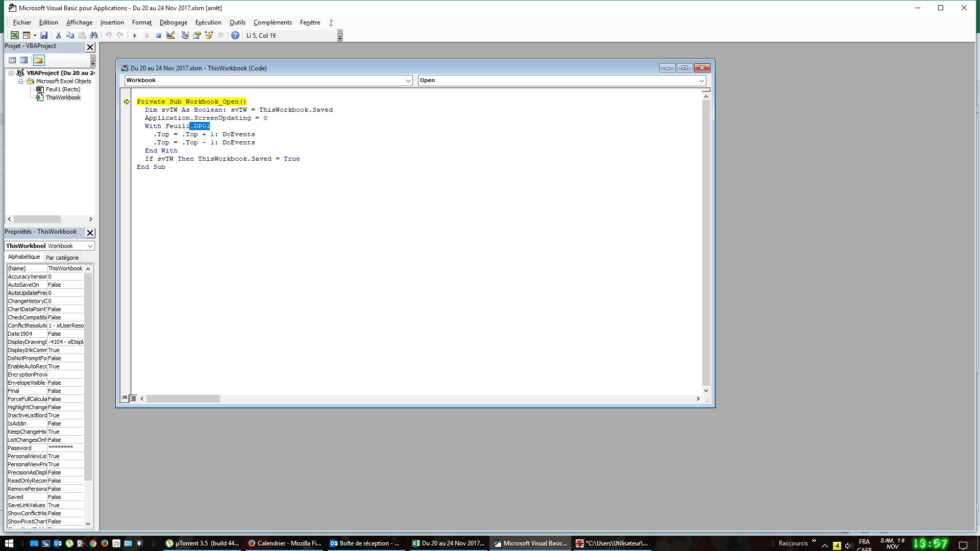Click the Insert UserForm toolbar icon
The image size is (980, 551).
point(27,35)
